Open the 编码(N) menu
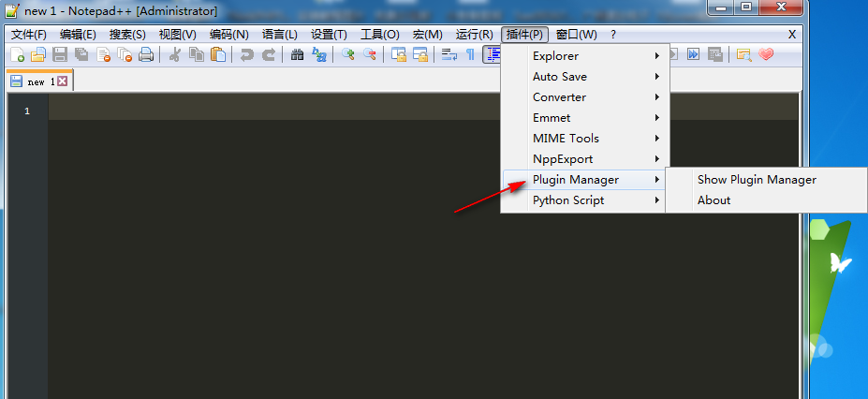The image size is (868, 399). click(229, 35)
